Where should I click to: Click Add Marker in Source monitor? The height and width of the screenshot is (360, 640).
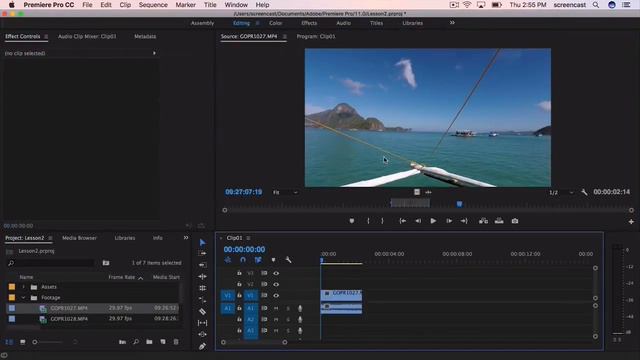(x=352, y=221)
